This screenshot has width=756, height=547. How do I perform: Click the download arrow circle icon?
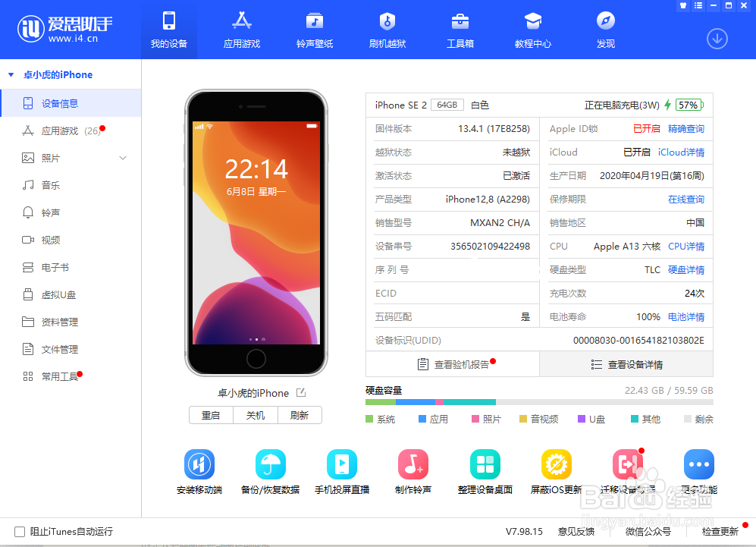pyautogui.click(x=717, y=39)
